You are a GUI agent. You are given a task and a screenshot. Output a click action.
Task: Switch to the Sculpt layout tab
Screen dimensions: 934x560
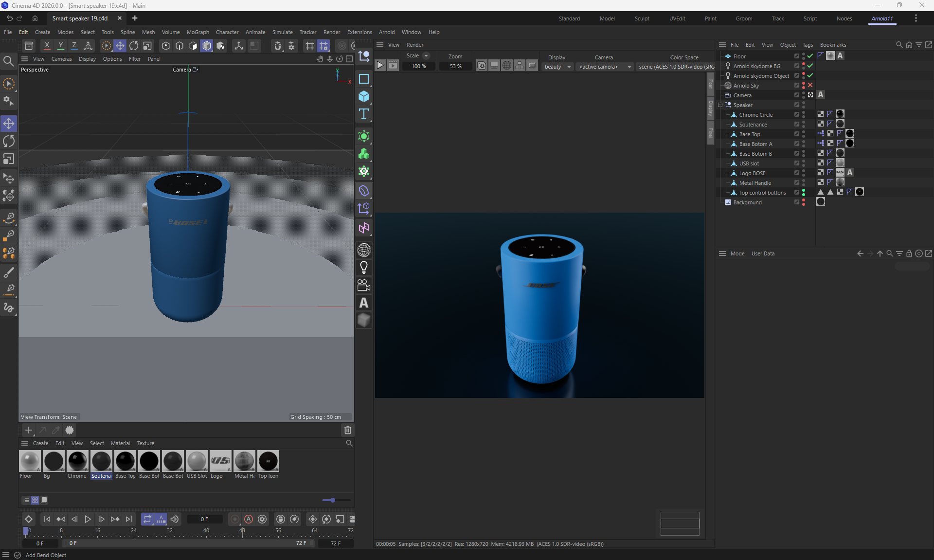(642, 18)
